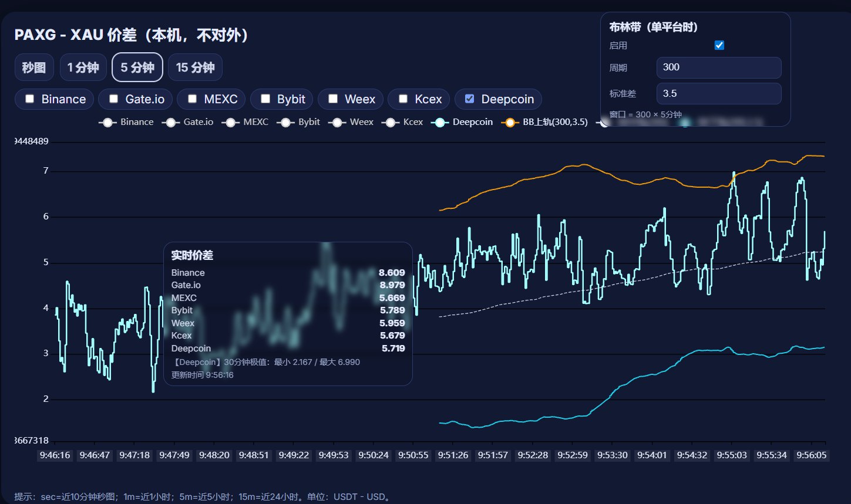The height and width of the screenshot is (504, 851).
Task: Click the Gate.io value 8.979 in 实时价差
Action: [392, 285]
